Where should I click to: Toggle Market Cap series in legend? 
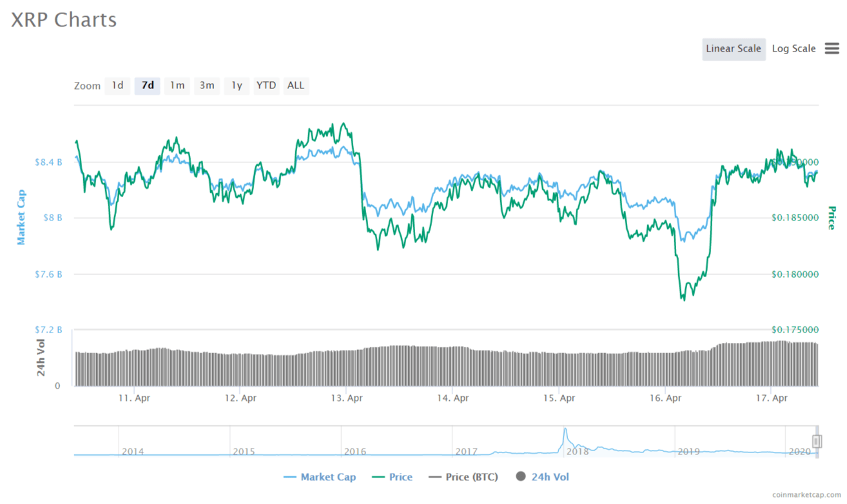tap(318, 477)
